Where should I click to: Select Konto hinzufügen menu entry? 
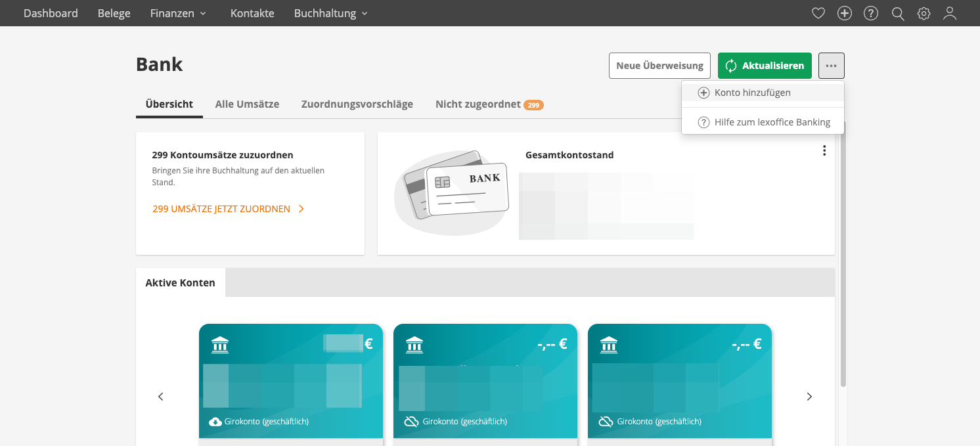coord(763,93)
